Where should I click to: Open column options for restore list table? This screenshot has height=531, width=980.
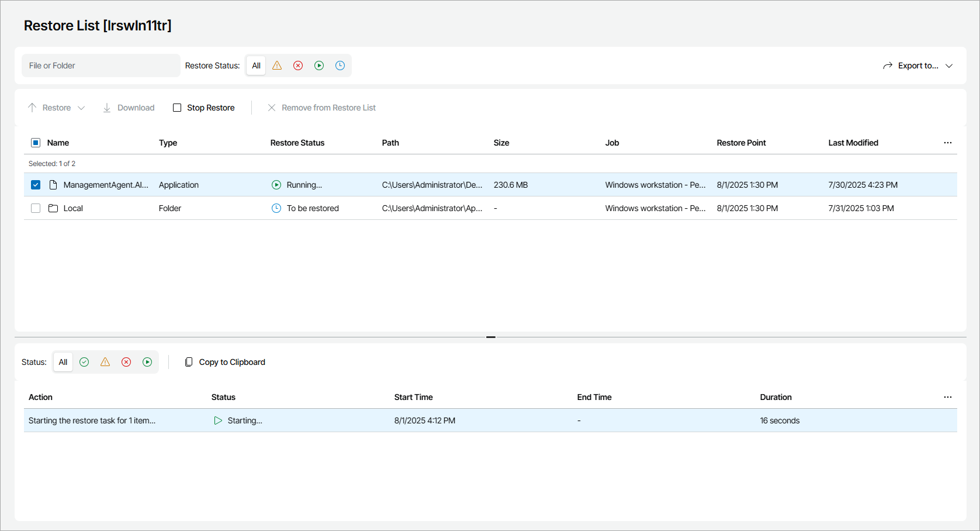[947, 143]
